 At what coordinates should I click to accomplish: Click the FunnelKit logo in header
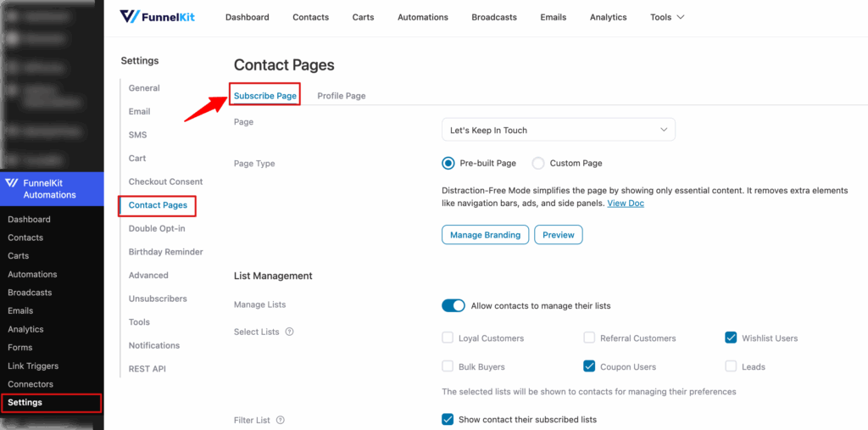(x=157, y=17)
